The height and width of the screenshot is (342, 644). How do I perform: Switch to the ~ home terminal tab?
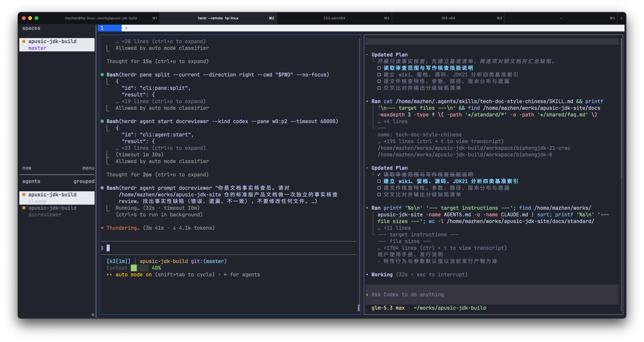pyautogui.click(x=561, y=18)
